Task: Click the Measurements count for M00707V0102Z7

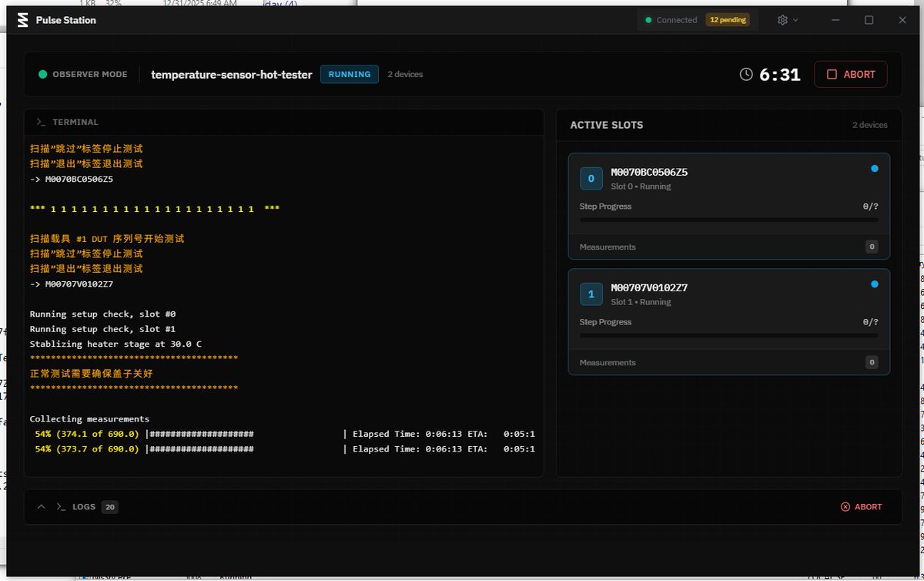Action: [x=872, y=362]
